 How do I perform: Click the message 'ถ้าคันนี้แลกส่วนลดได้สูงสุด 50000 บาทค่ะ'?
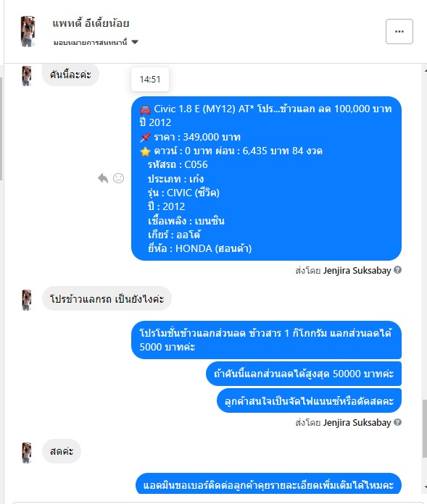coord(304,374)
